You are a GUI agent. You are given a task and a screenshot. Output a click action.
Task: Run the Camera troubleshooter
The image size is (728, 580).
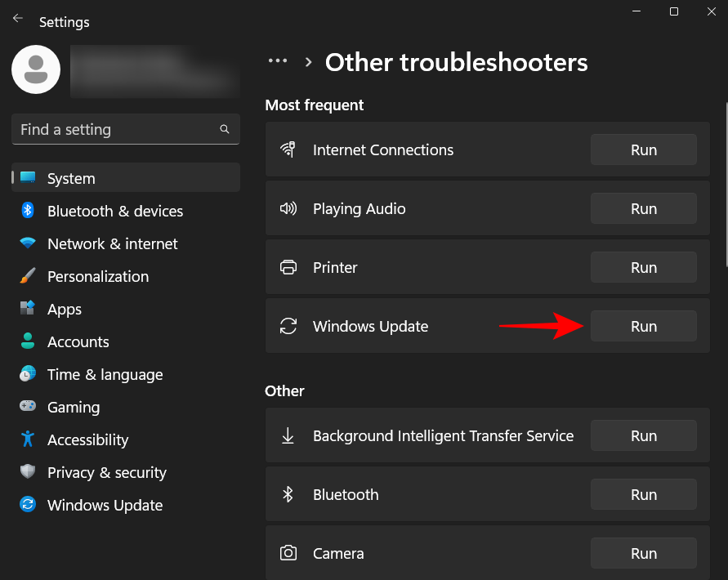click(x=643, y=553)
